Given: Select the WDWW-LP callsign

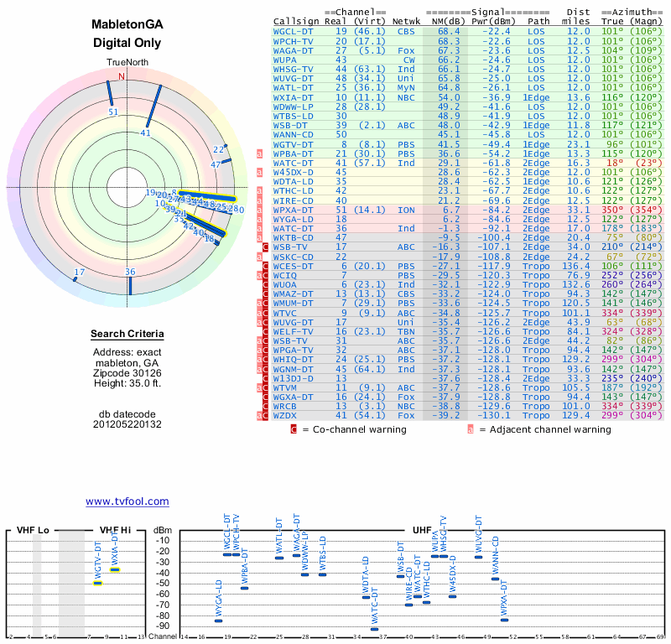Looking at the screenshot, I should pos(293,107).
